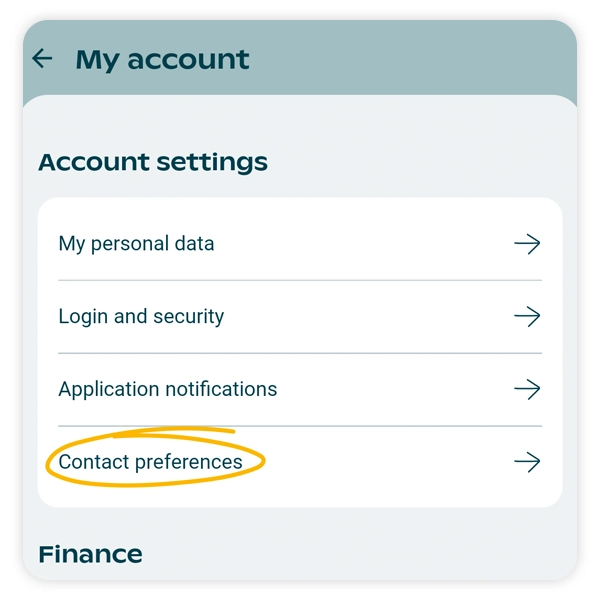The width and height of the screenshot is (600, 600).
Task: Click the divider below Login and security
Action: [300, 353]
